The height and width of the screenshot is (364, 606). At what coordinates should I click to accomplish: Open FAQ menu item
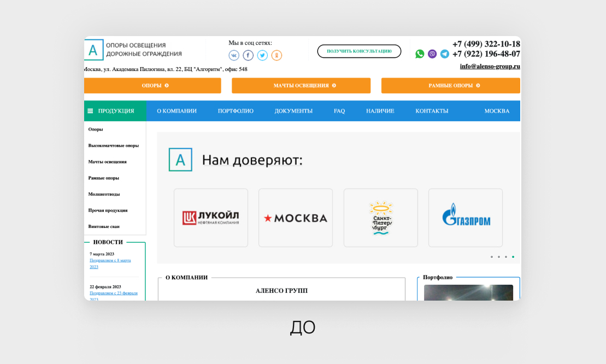click(339, 111)
